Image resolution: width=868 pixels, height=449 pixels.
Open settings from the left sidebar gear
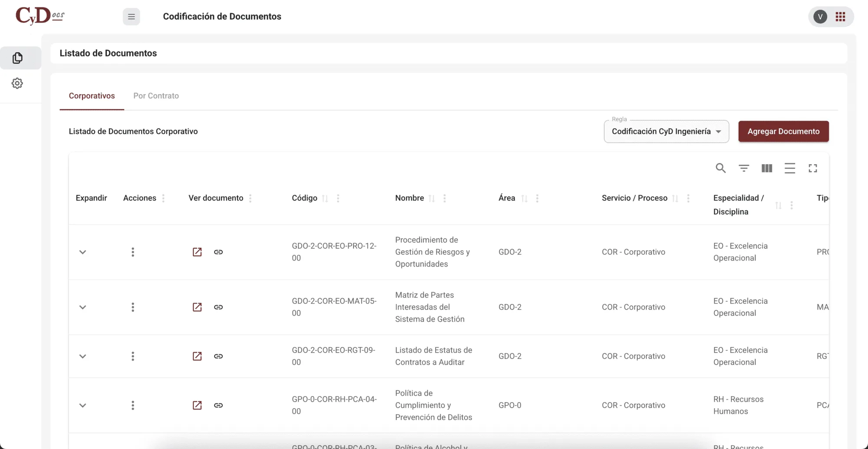(x=17, y=83)
